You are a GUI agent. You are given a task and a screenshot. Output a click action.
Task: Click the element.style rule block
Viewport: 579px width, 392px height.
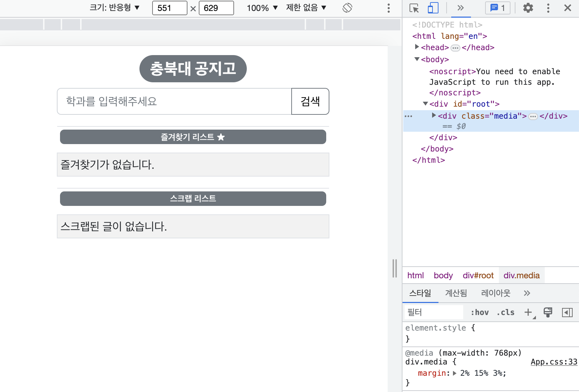[491, 333]
